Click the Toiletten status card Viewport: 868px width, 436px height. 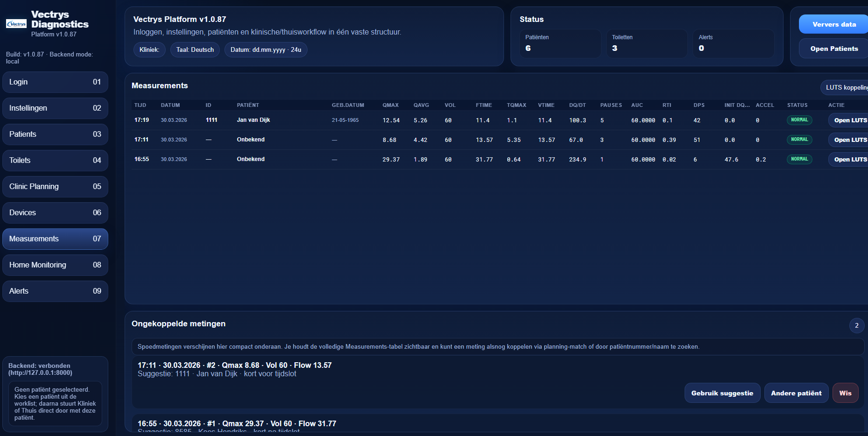click(647, 43)
